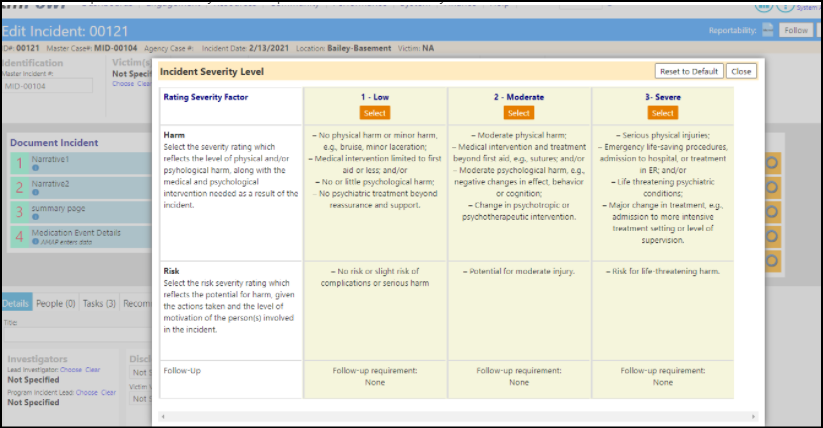The width and height of the screenshot is (823, 428).
Task: Click Not Specified under Program Incident Lead
Action: coord(33,402)
